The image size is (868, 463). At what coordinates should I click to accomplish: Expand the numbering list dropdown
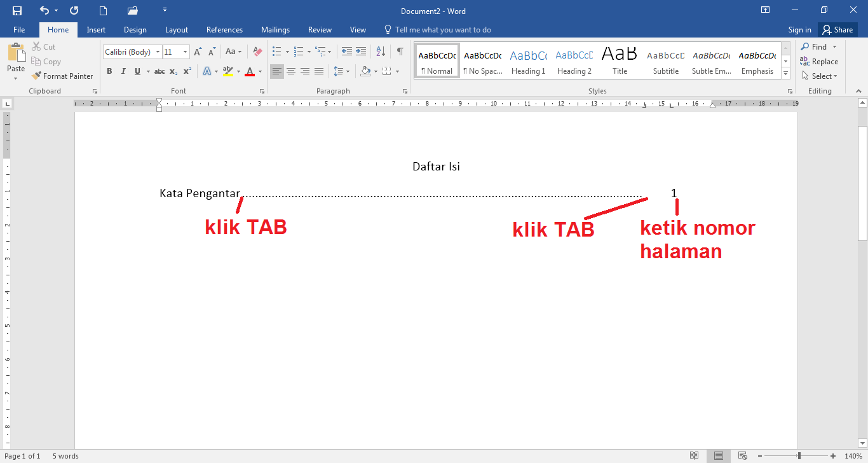tap(309, 52)
